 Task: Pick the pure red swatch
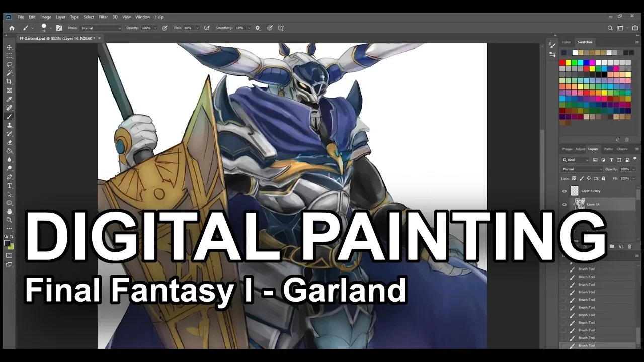pos(562,63)
